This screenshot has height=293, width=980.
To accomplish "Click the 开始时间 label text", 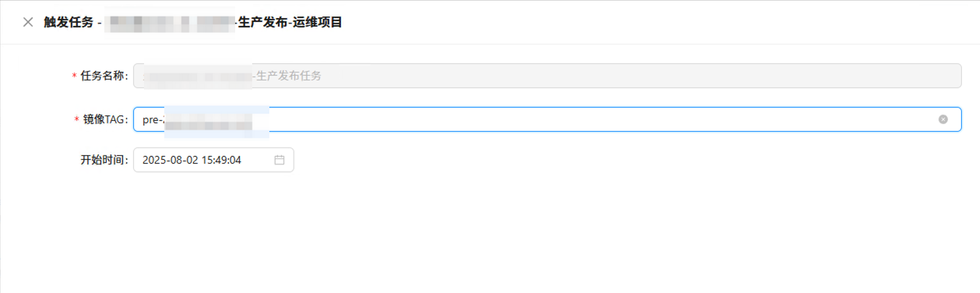I will tap(104, 160).
